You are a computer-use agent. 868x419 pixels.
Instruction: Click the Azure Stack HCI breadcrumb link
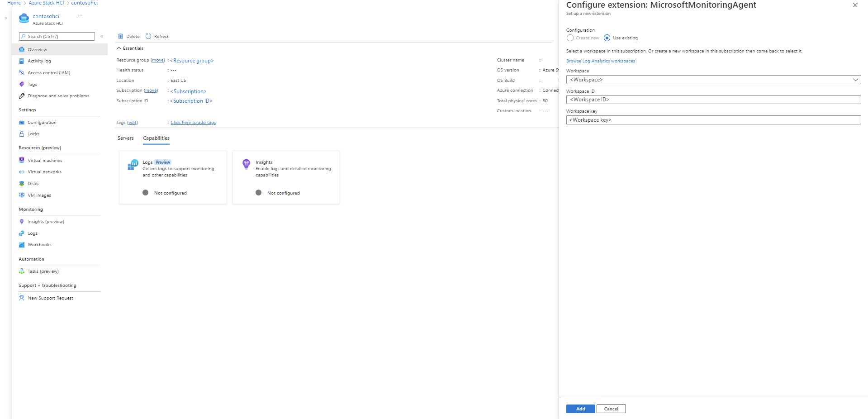46,3
